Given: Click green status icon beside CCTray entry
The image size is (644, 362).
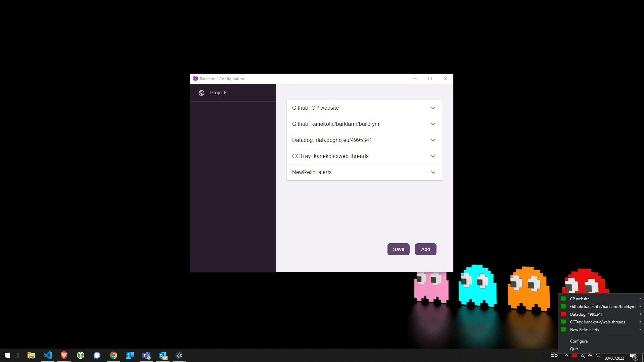Looking at the screenshot, I should click(x=563, y=322).
